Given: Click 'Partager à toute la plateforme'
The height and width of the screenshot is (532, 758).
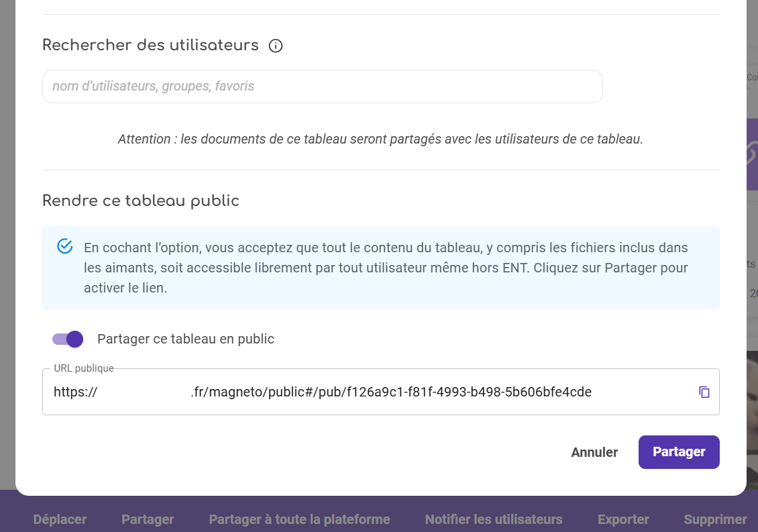Looking at the screenshot, I should pyautogui.click(x=299, y=519).
